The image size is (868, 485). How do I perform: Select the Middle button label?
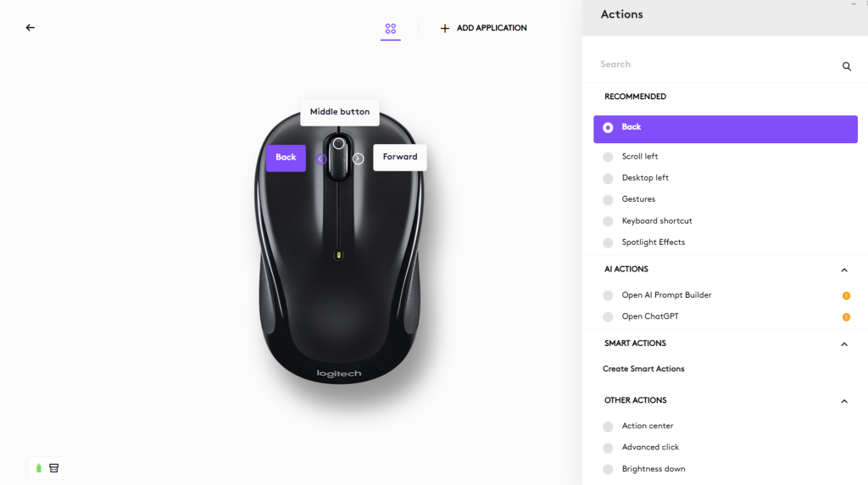(339, 113)
